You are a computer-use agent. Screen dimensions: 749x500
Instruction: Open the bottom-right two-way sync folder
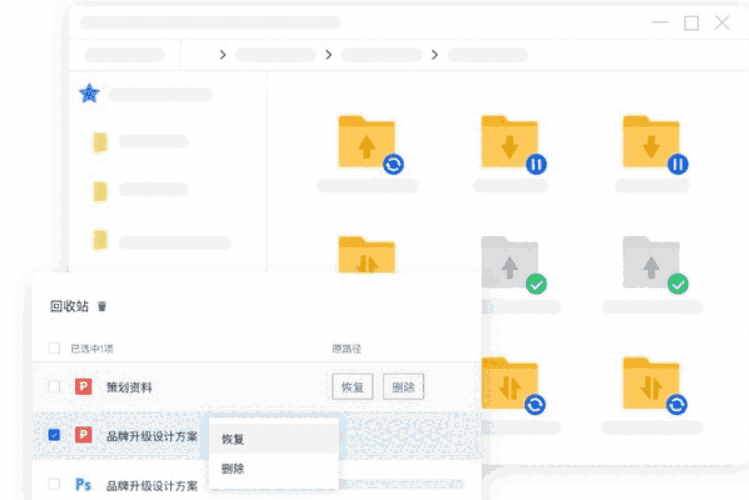click(x=652, y=383)
